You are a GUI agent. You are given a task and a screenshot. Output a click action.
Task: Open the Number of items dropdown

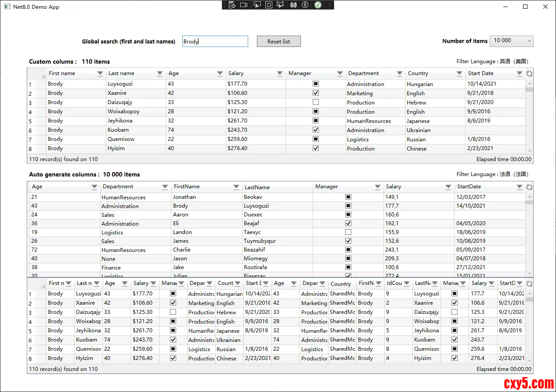511,41
